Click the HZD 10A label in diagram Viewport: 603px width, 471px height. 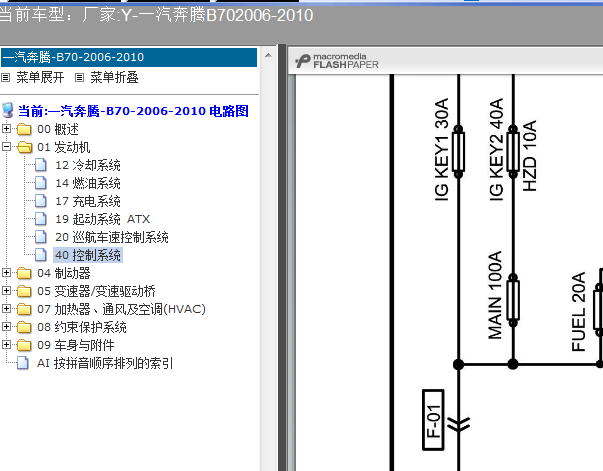pos(530,156)
